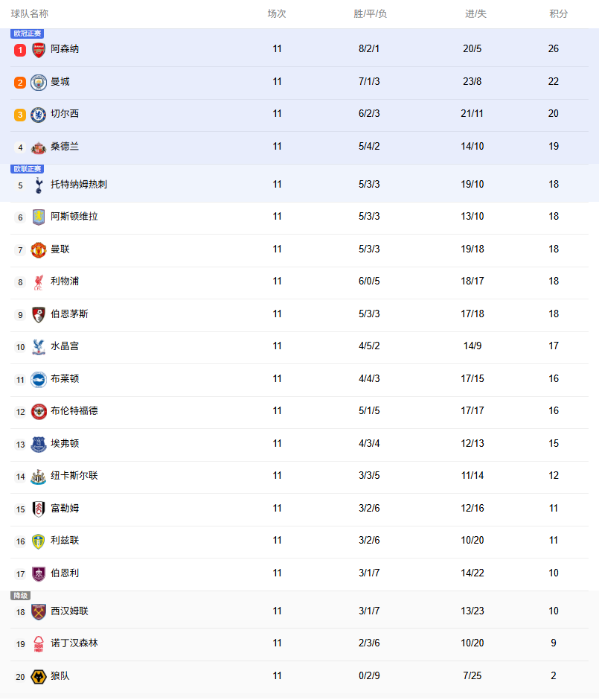Open the 桑德兰 team link
Screen dimensions: 599x700
point(65,147)
